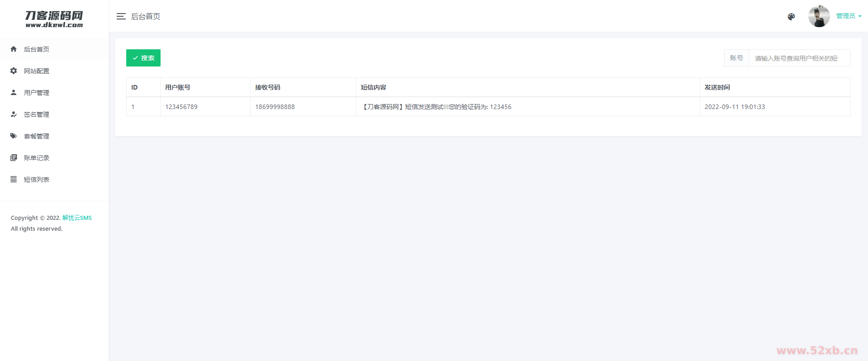Expand the 管理员 dropdown menu

(849, 16)
